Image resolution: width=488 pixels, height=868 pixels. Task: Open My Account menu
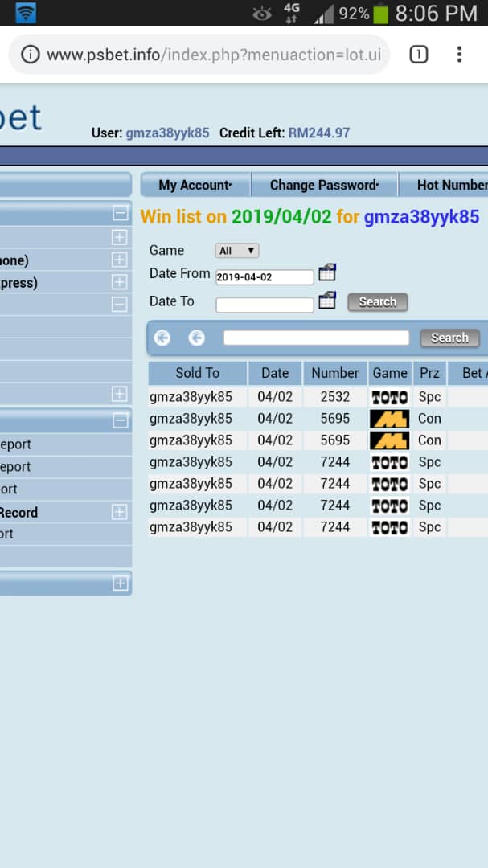coord(195,185)
